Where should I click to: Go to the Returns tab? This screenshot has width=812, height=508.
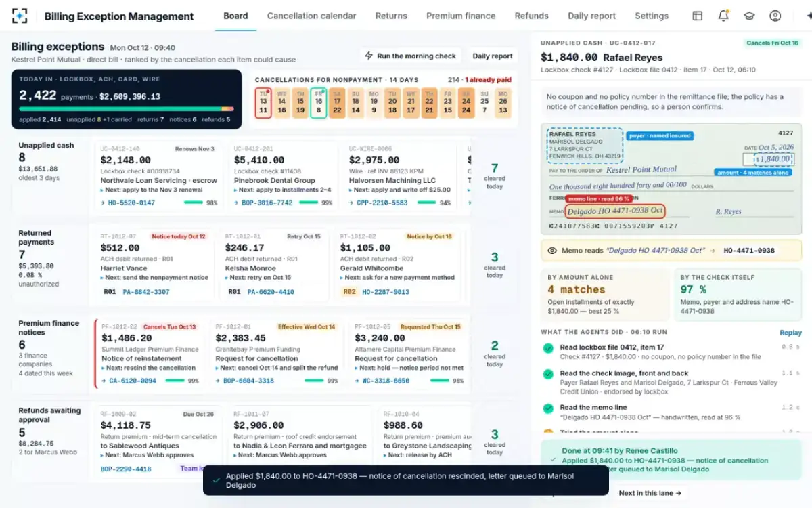point(391,16)
